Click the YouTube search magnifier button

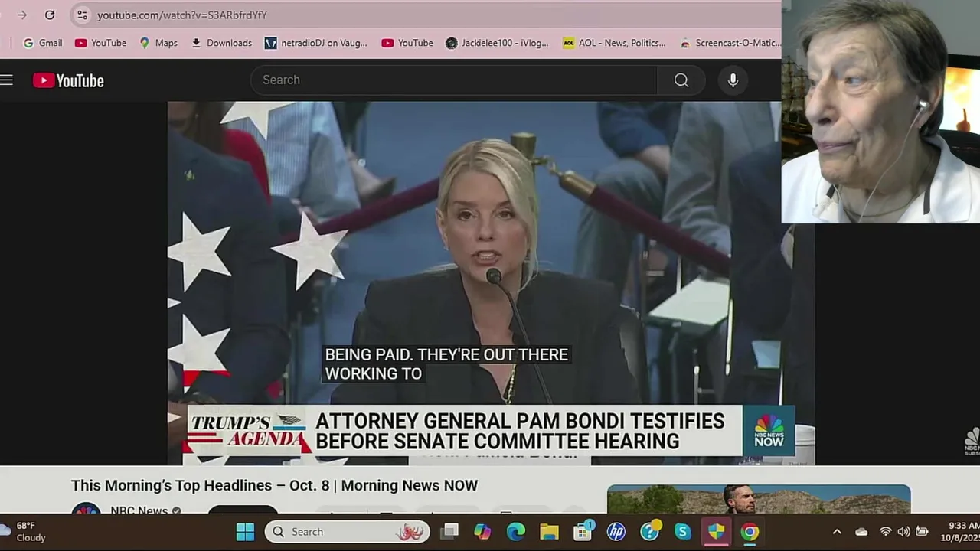681,80
